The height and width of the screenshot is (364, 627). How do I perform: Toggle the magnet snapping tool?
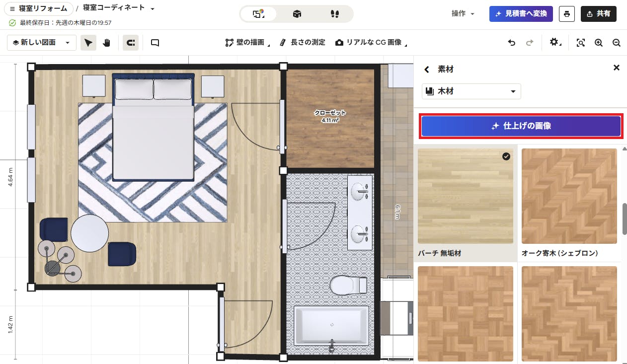coord(131,43)
